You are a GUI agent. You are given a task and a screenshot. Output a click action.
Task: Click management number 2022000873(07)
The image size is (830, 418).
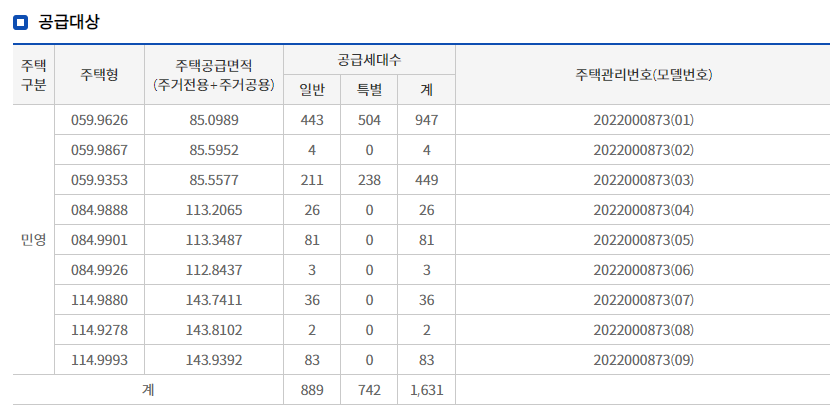pyautogui.click(x=644, y=300)
